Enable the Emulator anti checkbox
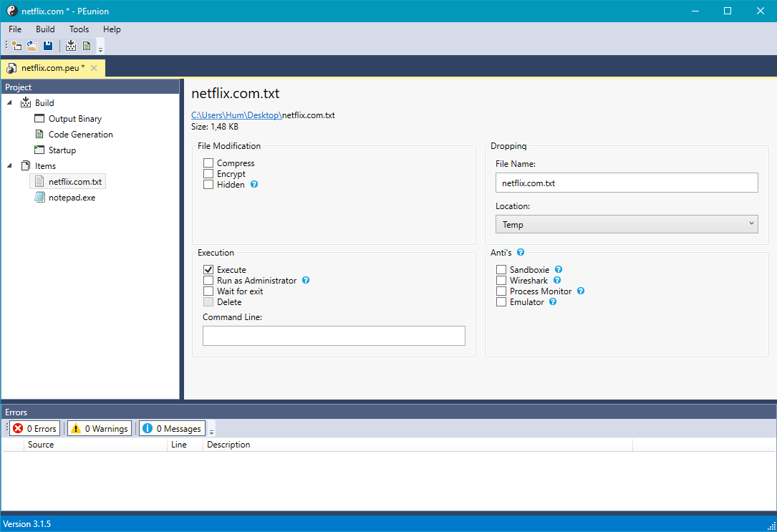This screenshot has height=532, width=777. [x=501, y=301]
